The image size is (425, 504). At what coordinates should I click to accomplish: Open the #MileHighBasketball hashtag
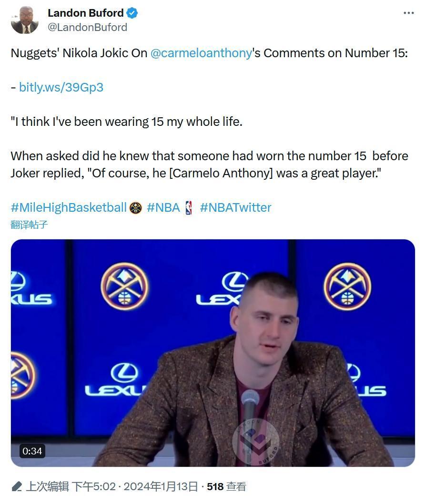[69, 207]
